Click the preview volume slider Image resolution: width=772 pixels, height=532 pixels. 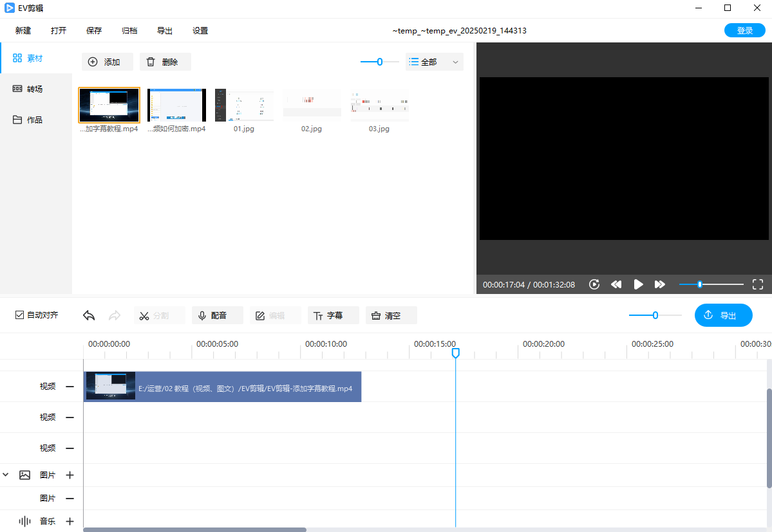coord(711,284)
